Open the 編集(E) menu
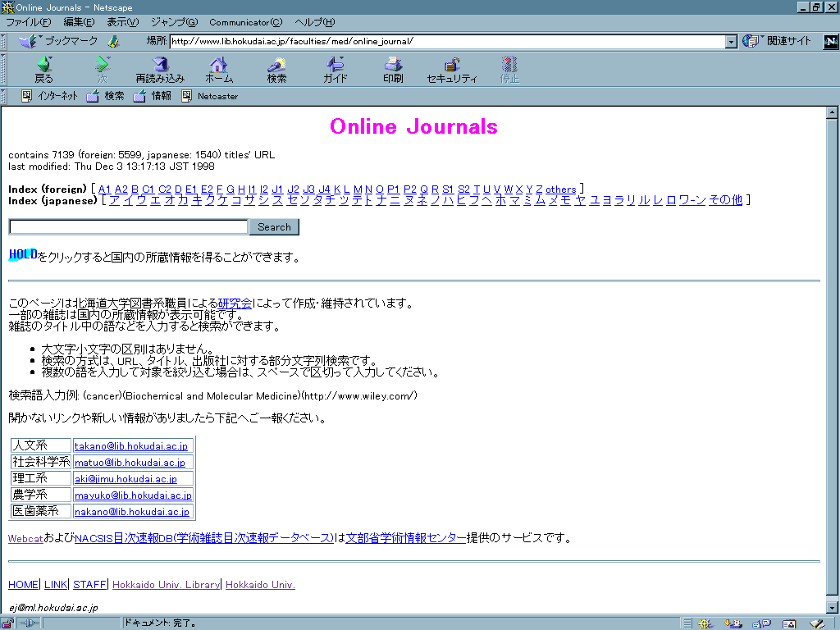Screen dimensions: 840x630 pyautogui.click(x=79, y=22)
